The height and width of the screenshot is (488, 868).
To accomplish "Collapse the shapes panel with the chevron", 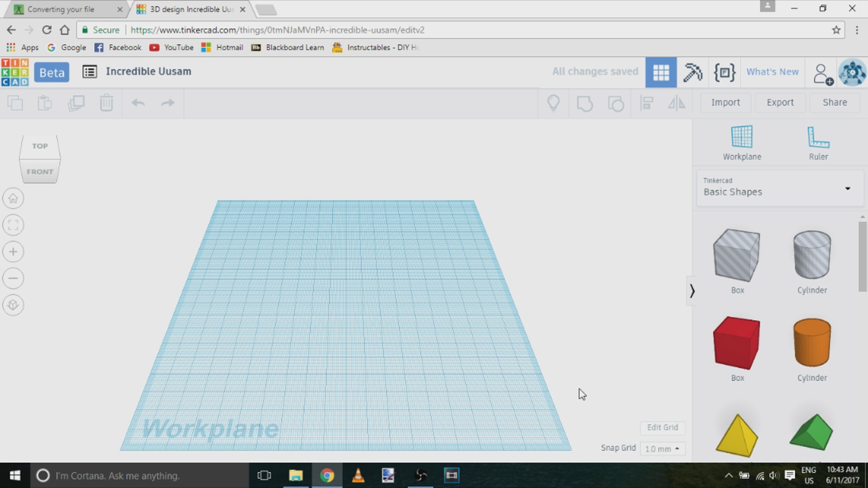I will tap(692, 291).
